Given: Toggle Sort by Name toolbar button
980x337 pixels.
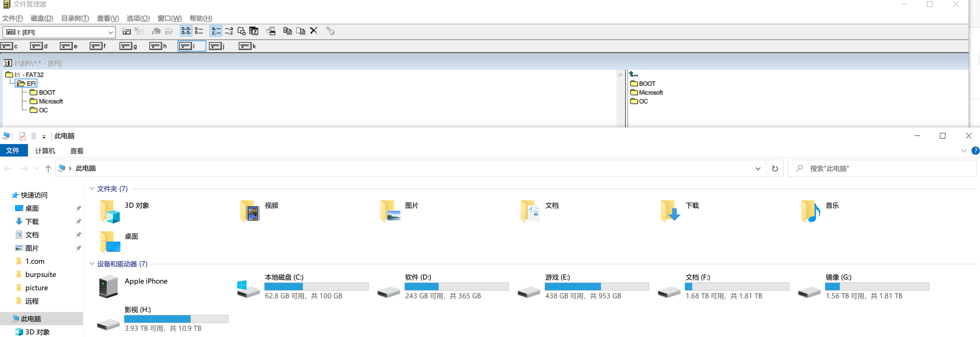Looking at the screenshot, I should click(216, 31).
